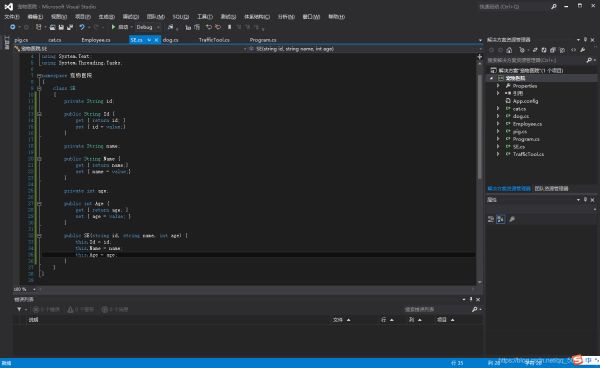Collapse the project node in Solution Explorer
Viewport: 600px width, 368px height.
[492, 78]
